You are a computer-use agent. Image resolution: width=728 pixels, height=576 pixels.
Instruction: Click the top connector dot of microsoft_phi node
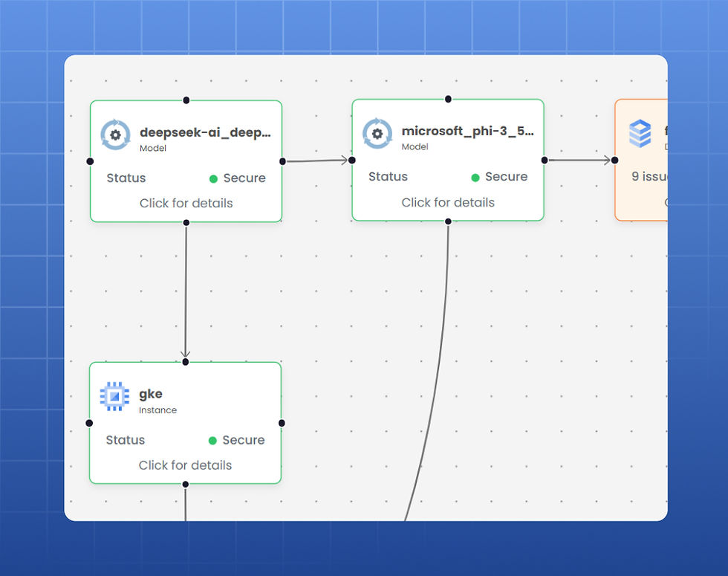[448, 99]
